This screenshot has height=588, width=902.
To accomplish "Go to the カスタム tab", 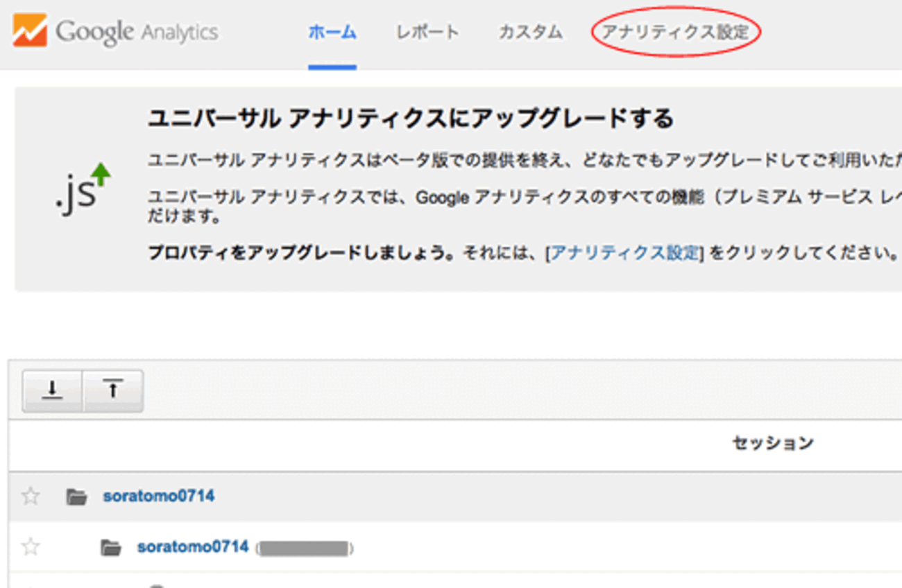I will (x=530, y=32).
